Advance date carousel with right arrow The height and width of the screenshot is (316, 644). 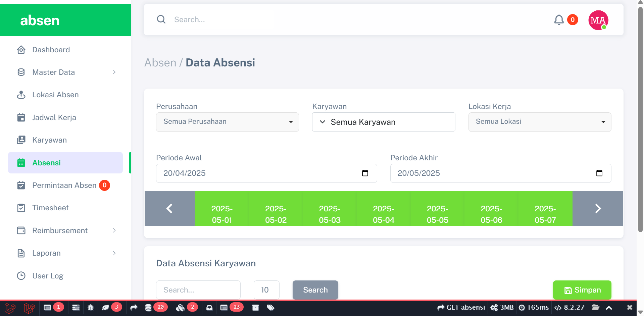click(597, 209)
